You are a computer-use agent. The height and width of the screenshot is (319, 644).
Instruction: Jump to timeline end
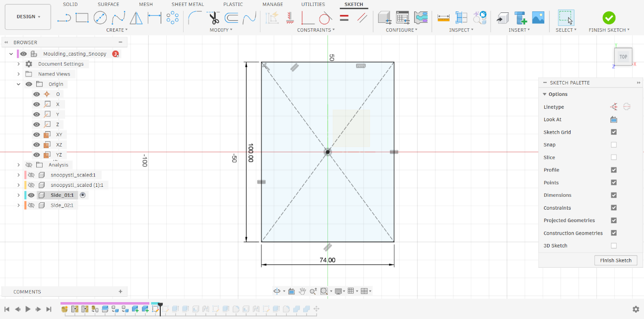[49, 309]
